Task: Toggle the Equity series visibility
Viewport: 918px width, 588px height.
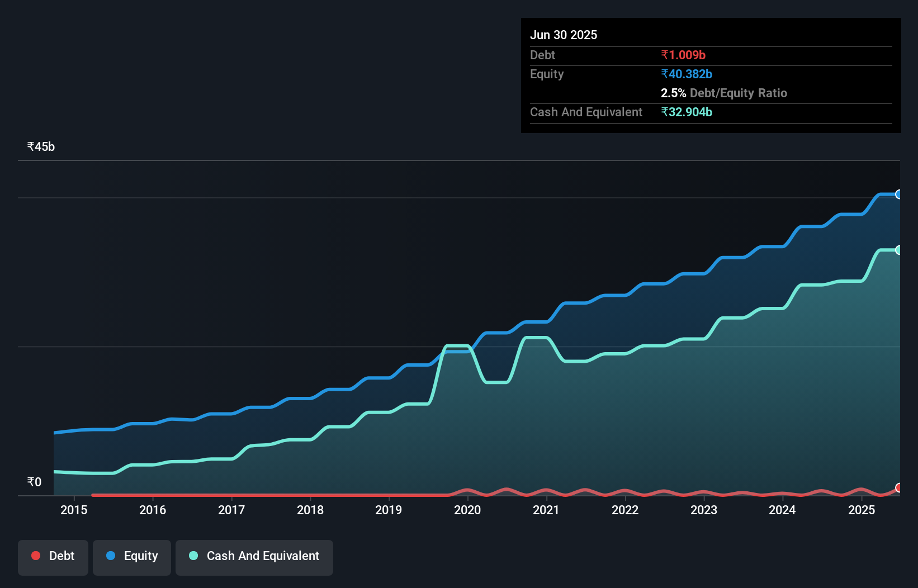Action: click(131, 556)
